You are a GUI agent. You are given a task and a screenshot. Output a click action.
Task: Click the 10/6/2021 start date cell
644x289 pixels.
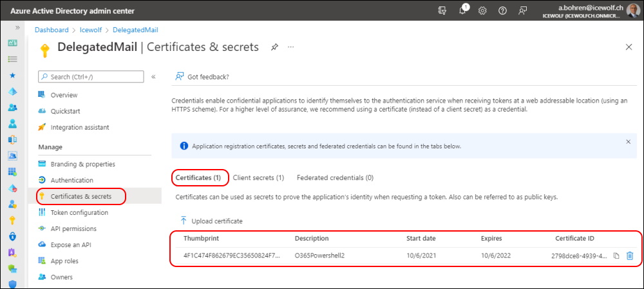click(421, 255)
